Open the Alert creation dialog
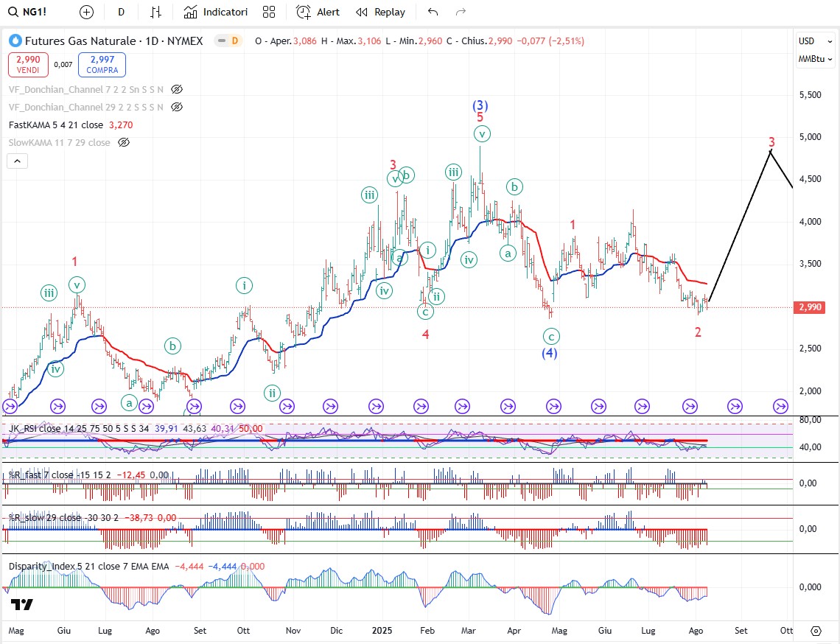The image size is (840, 644). pyautogui.click(x=318, y=12)
